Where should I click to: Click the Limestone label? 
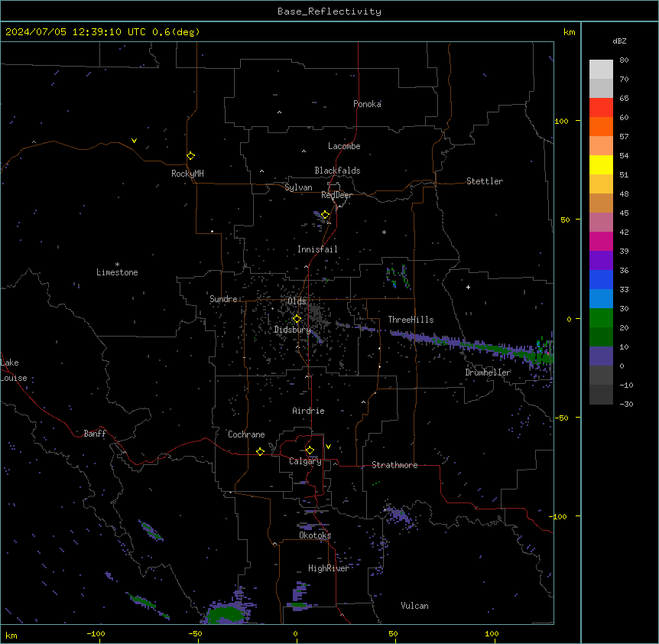point(117,272)
